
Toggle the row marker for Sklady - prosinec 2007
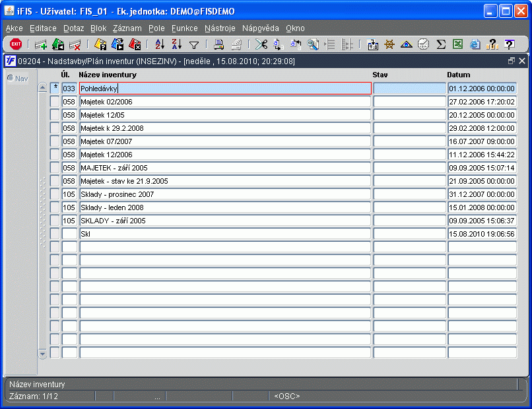click(55, 194)
